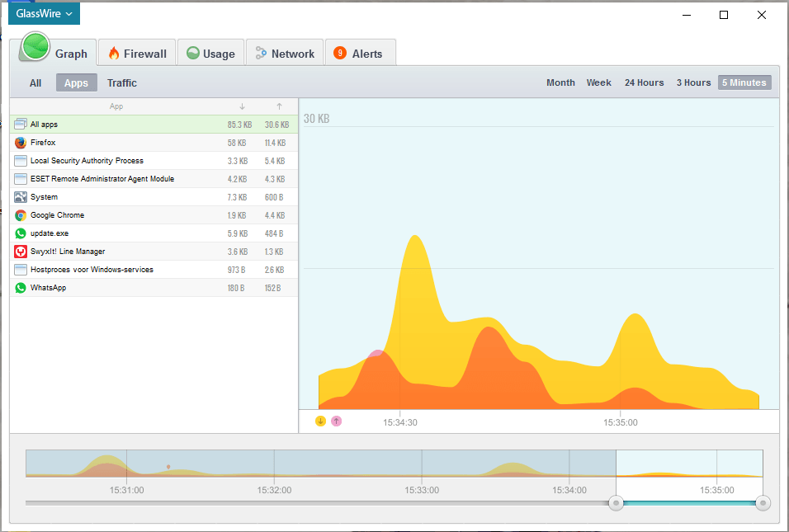Click the left timeline range slider handle
789x532 pixels.
616,503
